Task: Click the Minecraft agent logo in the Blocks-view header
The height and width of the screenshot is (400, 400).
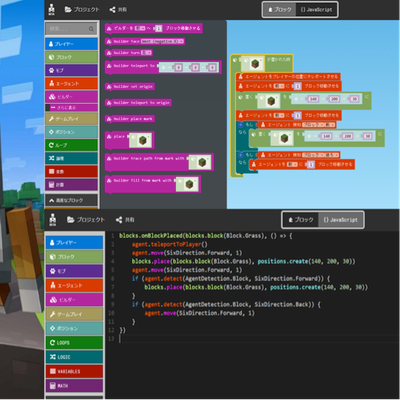Action: coord(51,10)
